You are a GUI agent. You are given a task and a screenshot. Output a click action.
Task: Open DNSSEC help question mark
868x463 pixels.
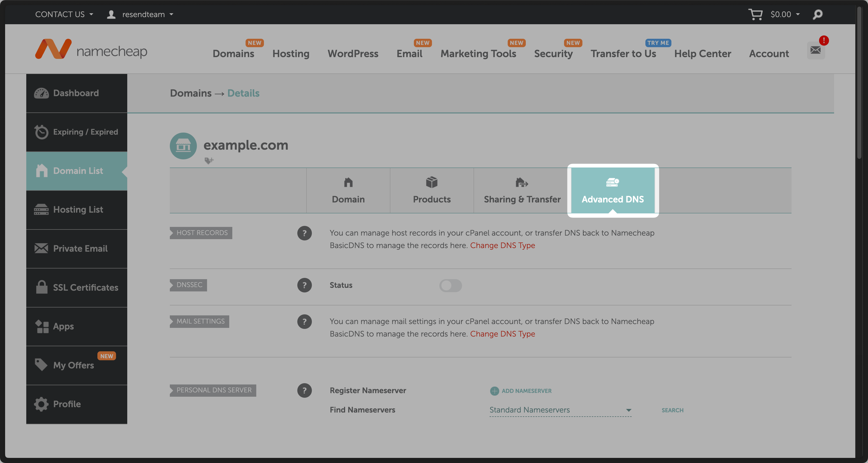(304, 285)
